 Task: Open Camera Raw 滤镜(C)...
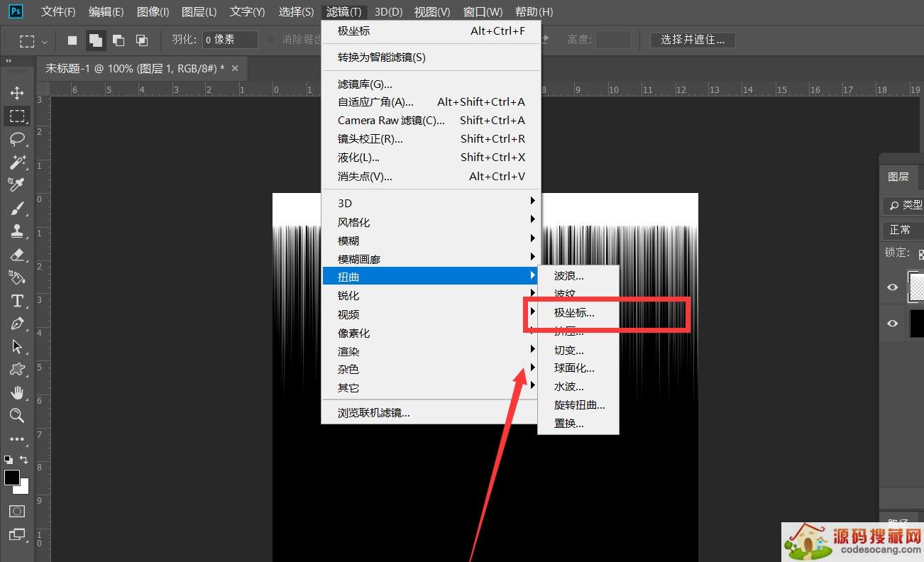click(x=431, y=120)
